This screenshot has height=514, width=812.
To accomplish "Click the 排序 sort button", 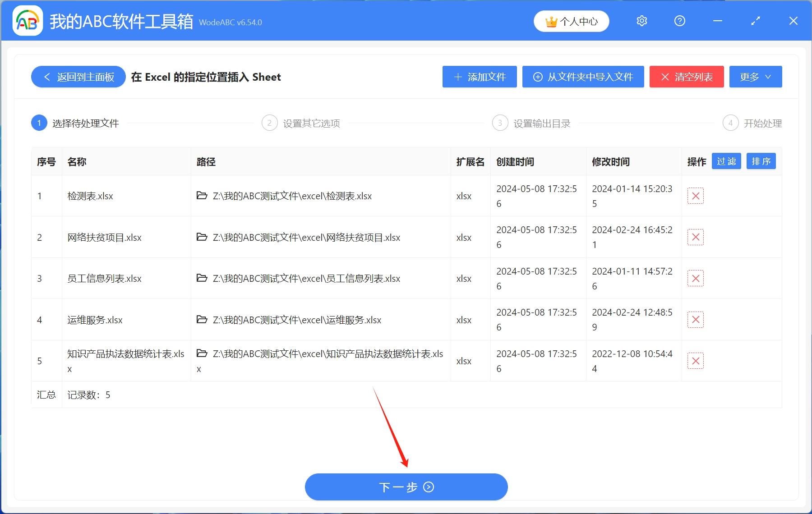I will pos(761,161).
